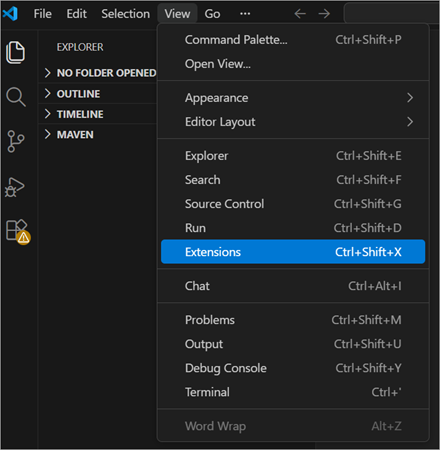Choose Command Palette... menu entry
Image resolution: width=440 pixels, height=450 pixels.
click(293, 40)
